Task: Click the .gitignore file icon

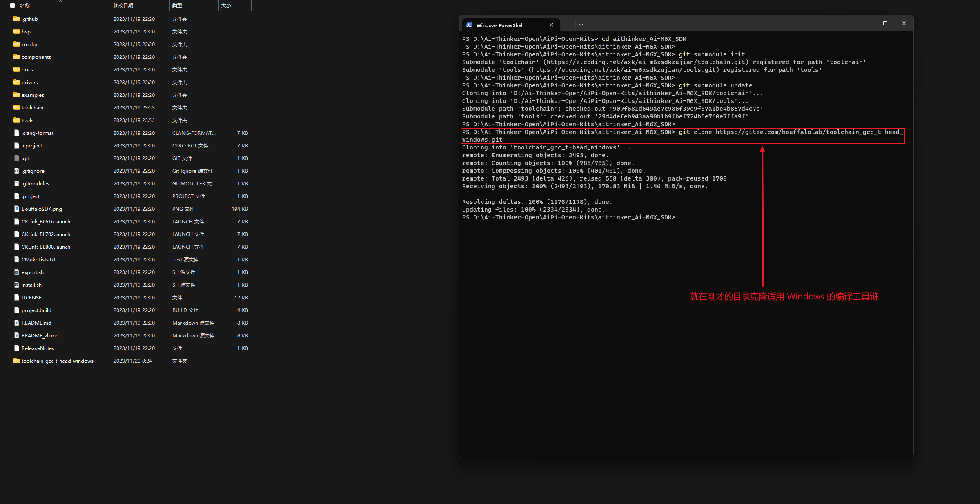Action: 16,171
